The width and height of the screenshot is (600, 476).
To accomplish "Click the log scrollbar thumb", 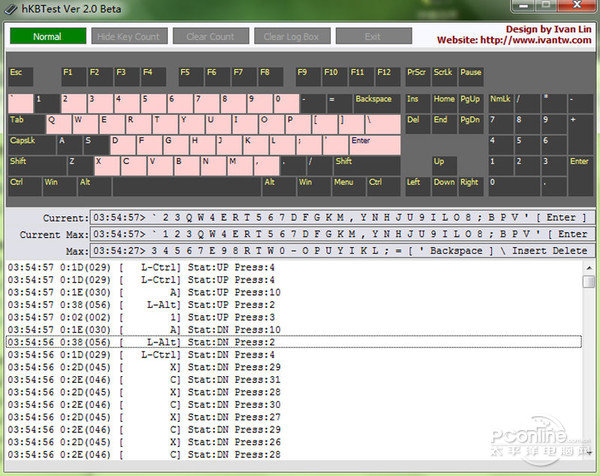I will click(x=589, y=282).
